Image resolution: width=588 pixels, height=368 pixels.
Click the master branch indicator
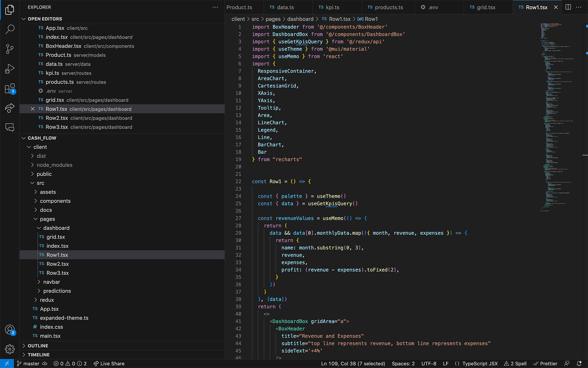[x=28, y=363]
